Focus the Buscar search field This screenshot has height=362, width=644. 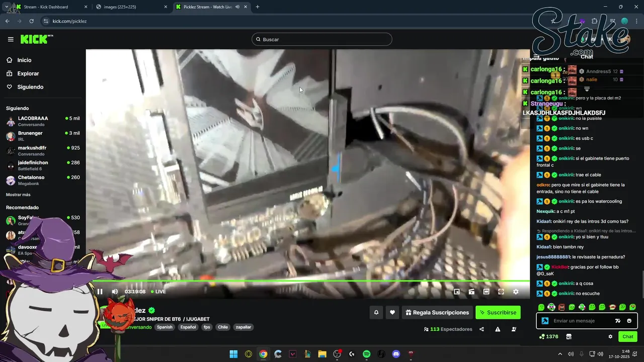(322, 39)
